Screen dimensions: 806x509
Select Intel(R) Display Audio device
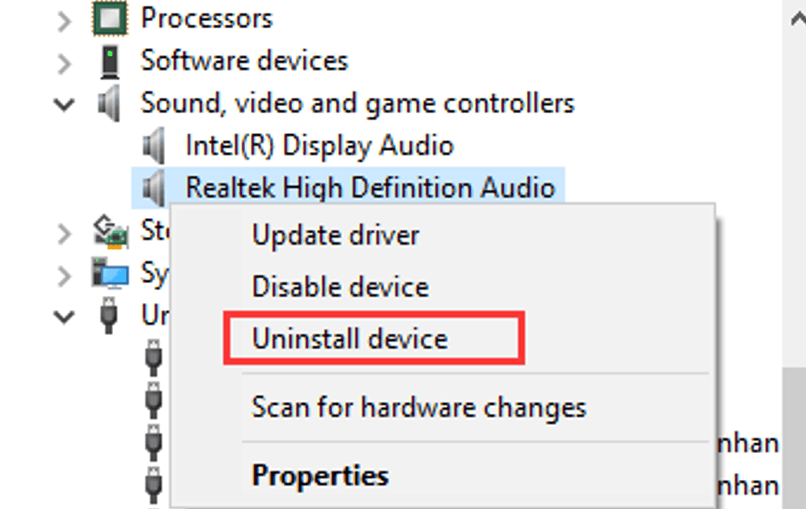pos(319,146)
